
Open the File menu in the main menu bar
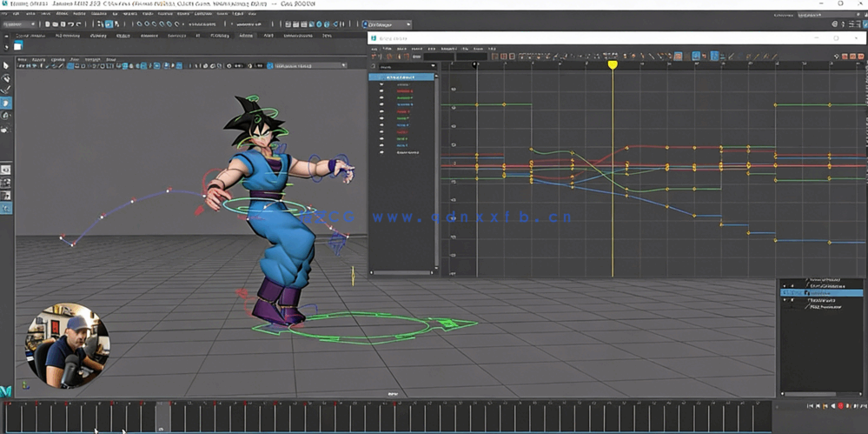click(x=6, y=14)
